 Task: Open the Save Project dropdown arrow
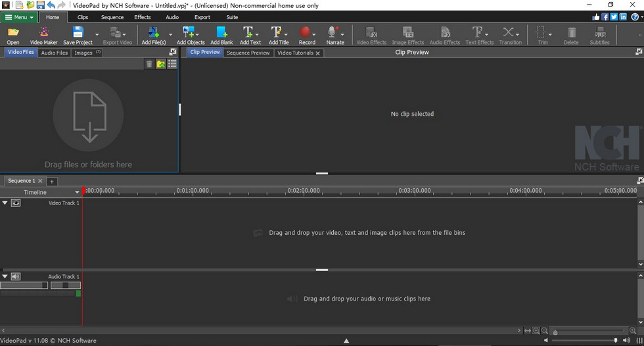(97, 34)
